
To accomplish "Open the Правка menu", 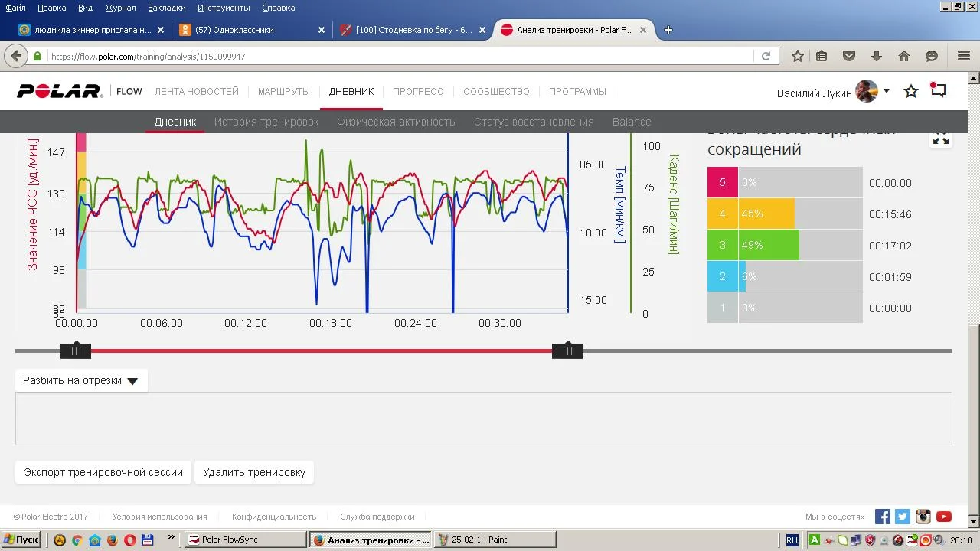I will 51,8.
